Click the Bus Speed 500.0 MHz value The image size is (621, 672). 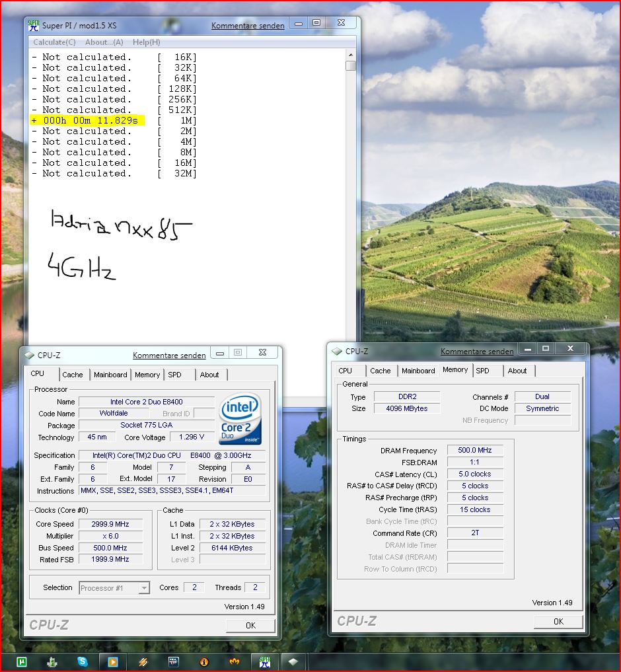pos(110,548)
